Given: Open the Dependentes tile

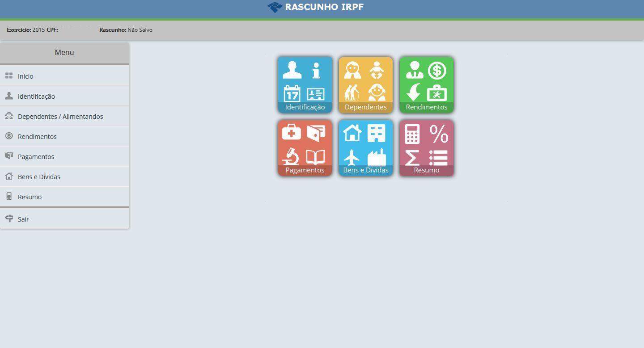Looking at the screenshot, I should 366,85.
